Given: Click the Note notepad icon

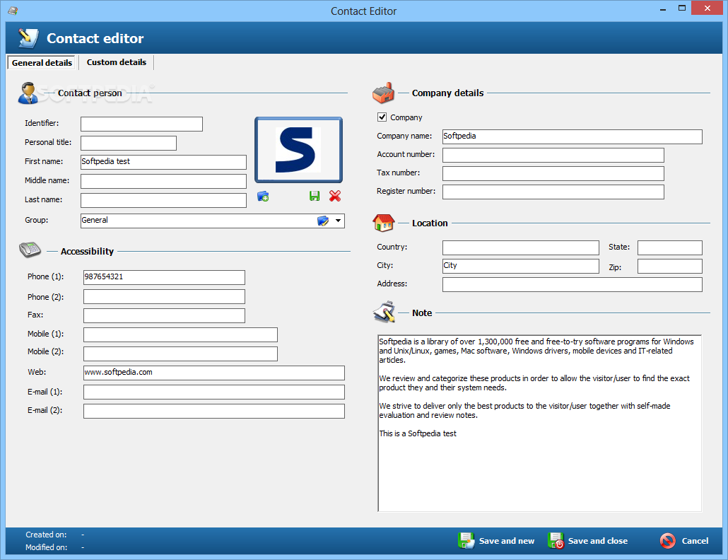Looking at the screenshot, I should [384, 312].
